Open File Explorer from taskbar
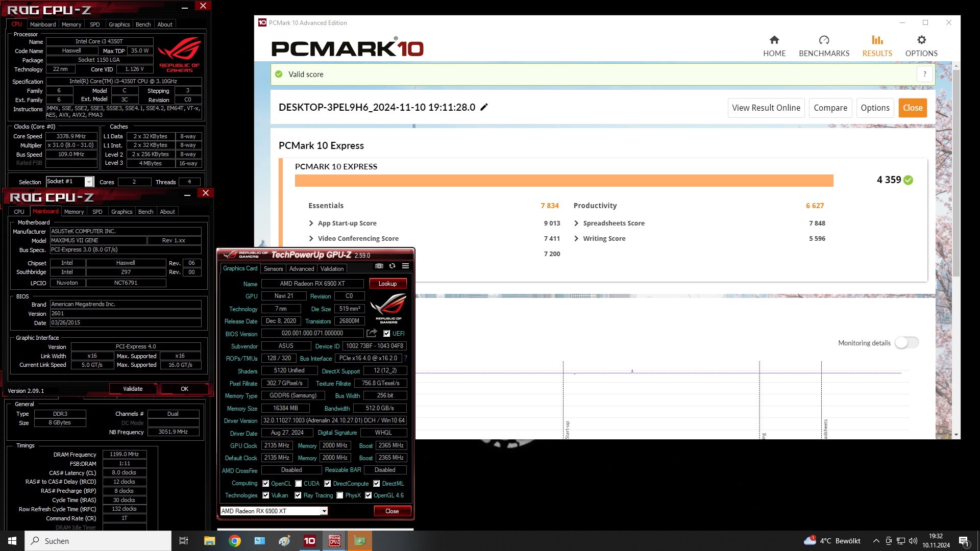The image size is (980, 551). [x=209, y=541]
